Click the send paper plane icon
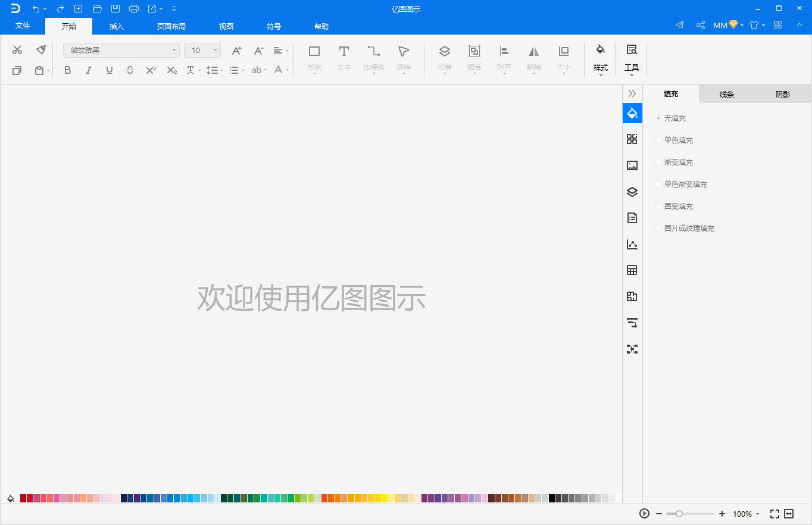Viewport: 812px width, 525px height. [x=680, y=25]
